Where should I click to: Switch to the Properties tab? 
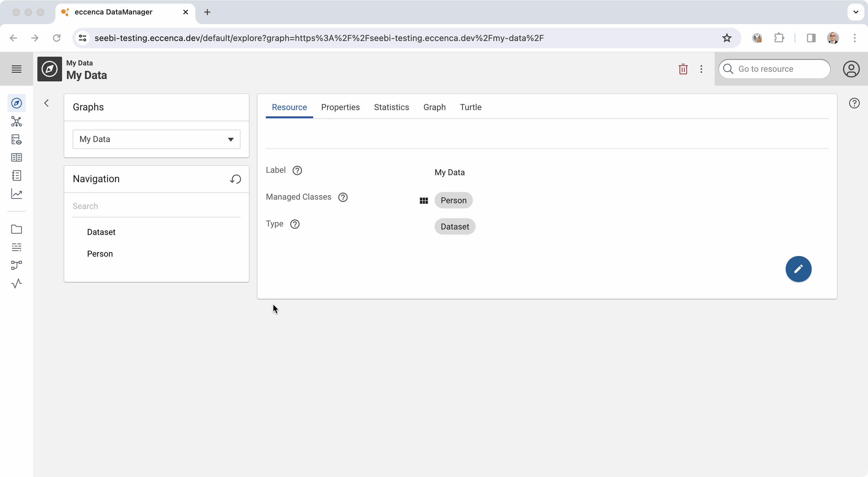[x=340, y=107]
